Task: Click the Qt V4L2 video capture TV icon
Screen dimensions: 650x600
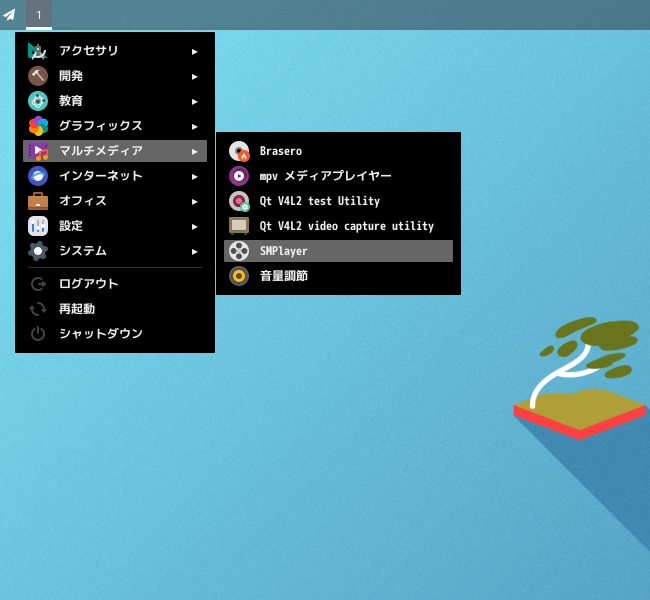Action: [x=239, y=226]
